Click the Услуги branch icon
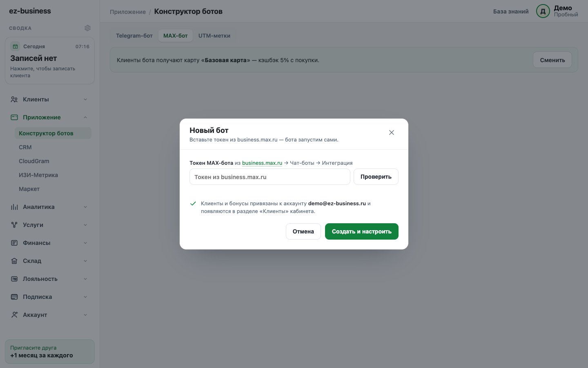The width and height of the screenshot is (588, 368). pos(14,225)
